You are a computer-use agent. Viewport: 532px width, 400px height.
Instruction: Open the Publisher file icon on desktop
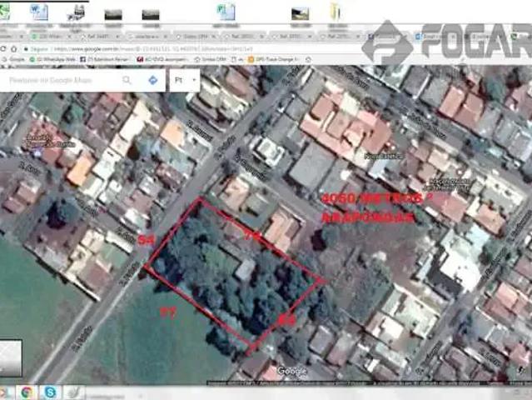pyautogui.click(x=225, y=12)
